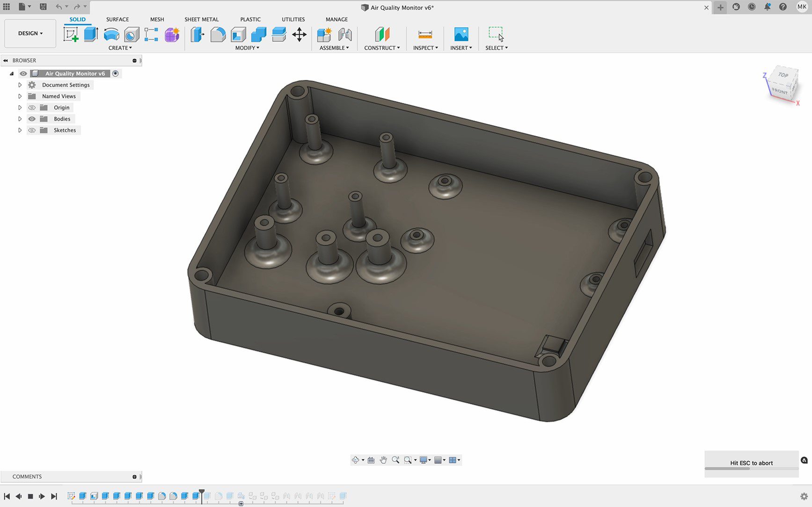
Task: Activate the Orbit tool
Action: [x=356, y=460]
